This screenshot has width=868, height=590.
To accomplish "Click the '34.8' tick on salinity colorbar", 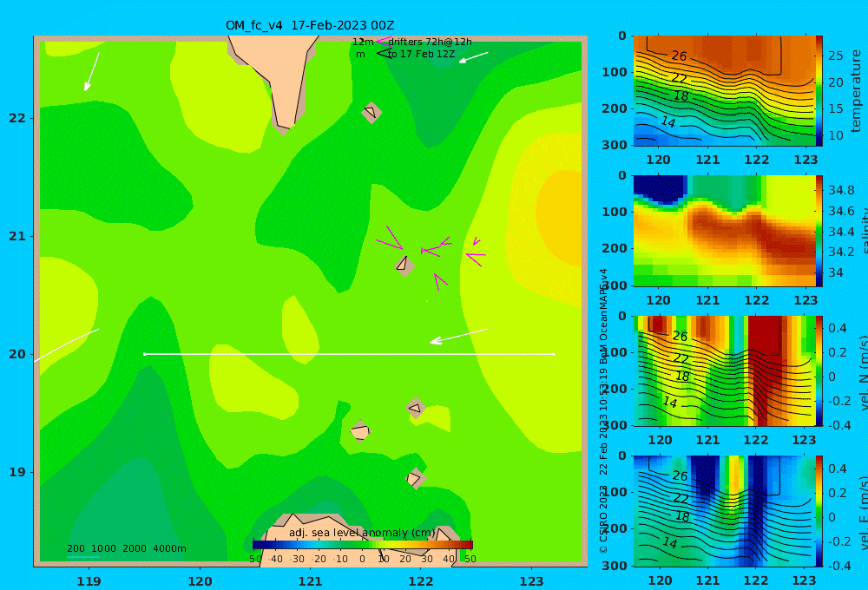I will pyautogui.click(x=841, y=190).
